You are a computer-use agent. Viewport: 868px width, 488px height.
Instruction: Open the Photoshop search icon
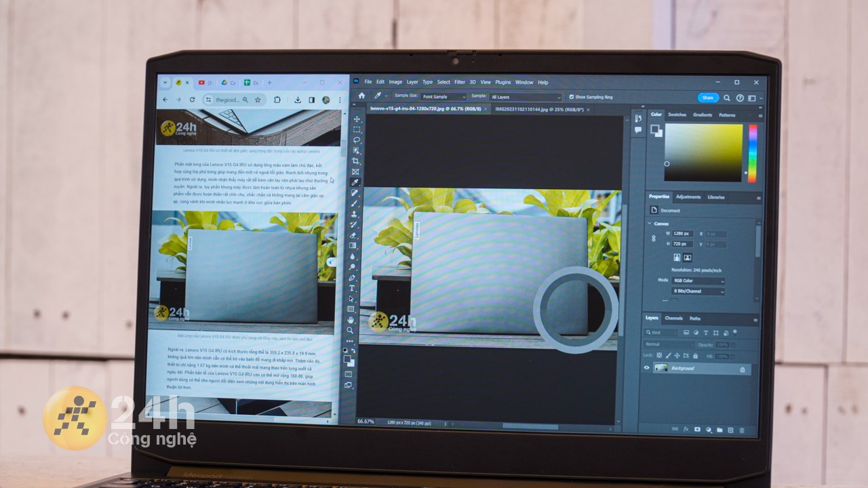click(727, 98)
